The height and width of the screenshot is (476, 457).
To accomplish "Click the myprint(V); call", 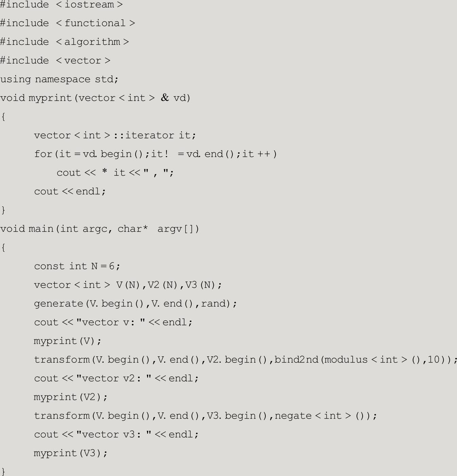I will pos(68,341).
